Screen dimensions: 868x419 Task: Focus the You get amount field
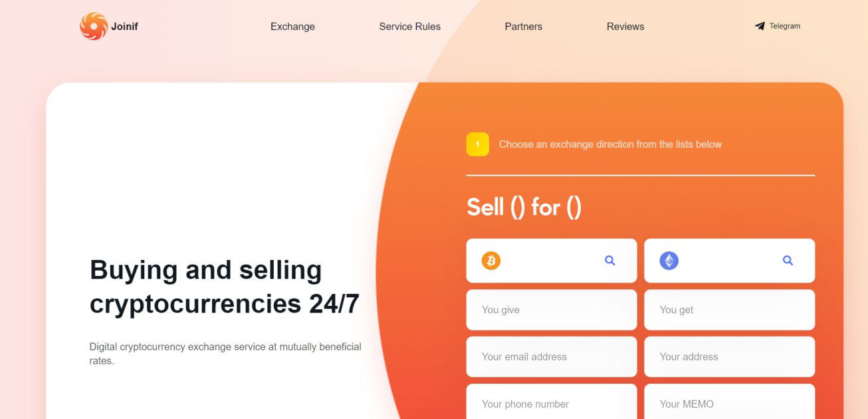coord(729,310)
